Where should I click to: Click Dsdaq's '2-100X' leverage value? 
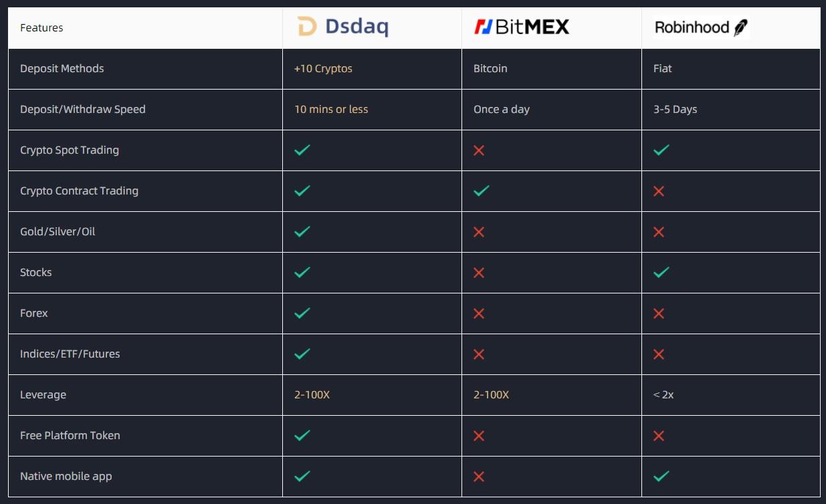pyautogui.click(x=312, y=394)
